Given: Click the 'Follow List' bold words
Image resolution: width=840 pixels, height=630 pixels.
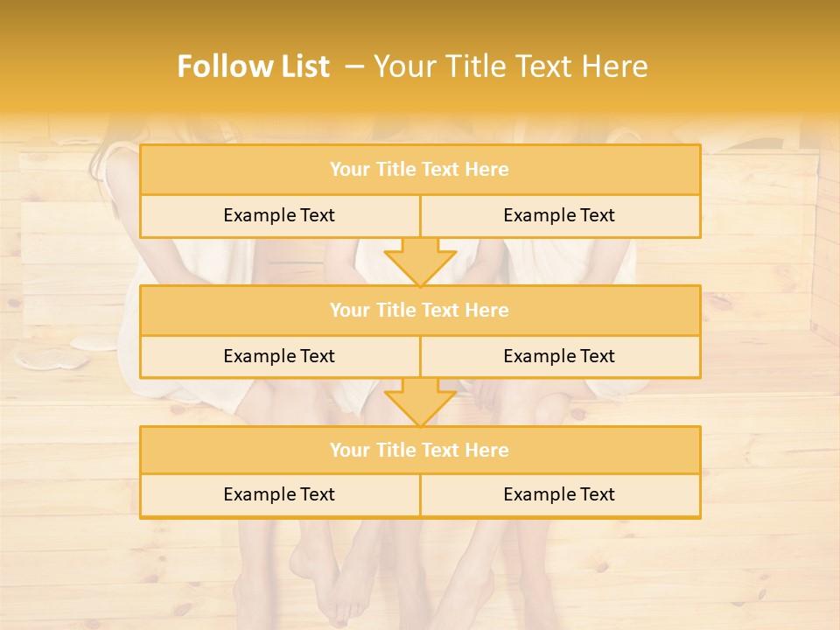Looking at the screenshot, I should (254, 66).
